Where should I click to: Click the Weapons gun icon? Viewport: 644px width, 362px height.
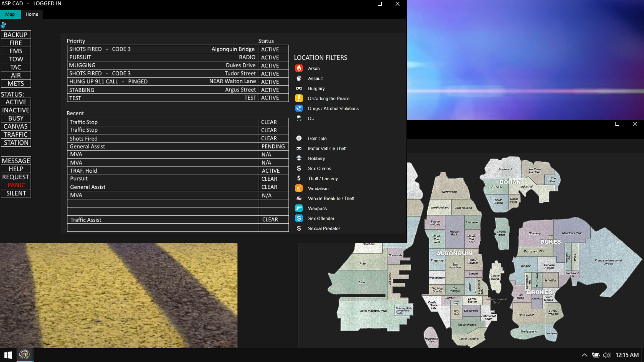(299, 208)
